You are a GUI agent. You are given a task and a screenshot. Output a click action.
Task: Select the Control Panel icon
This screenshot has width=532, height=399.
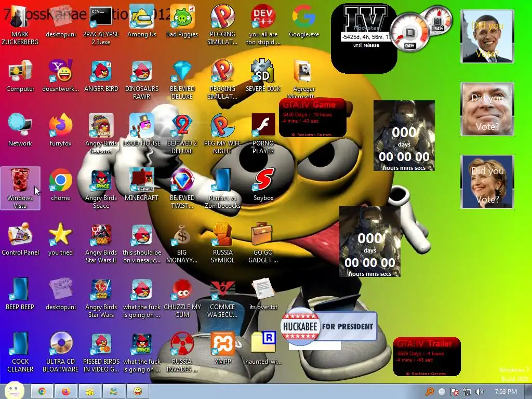pyautogui.click(x=20, y=240)
